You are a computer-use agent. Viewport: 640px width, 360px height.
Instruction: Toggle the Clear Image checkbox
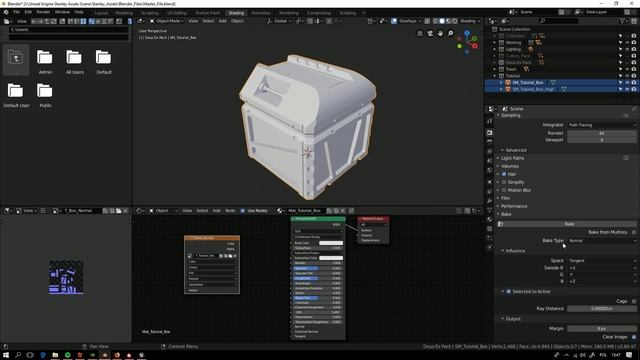pyautogui.click(x=634, y=337)
